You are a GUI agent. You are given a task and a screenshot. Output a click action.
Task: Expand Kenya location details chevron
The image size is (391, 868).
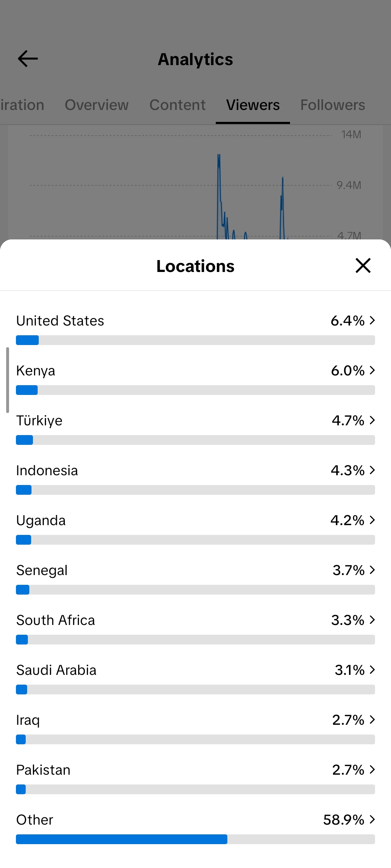point(372,370)
